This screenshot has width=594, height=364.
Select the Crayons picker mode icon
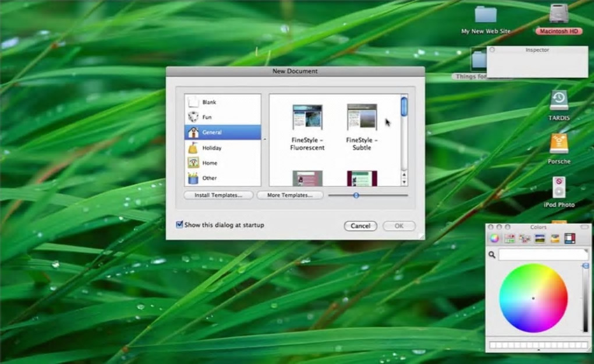pyautogui.click(x=555, y=238)
